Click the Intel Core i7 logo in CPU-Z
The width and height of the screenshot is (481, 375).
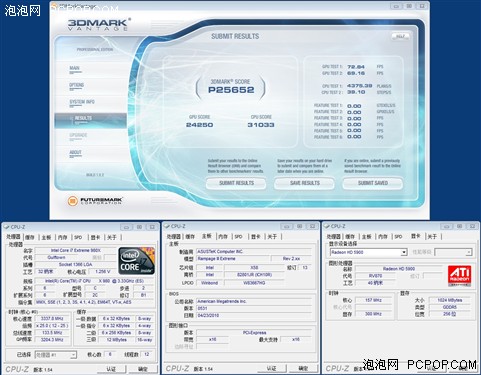137,261
